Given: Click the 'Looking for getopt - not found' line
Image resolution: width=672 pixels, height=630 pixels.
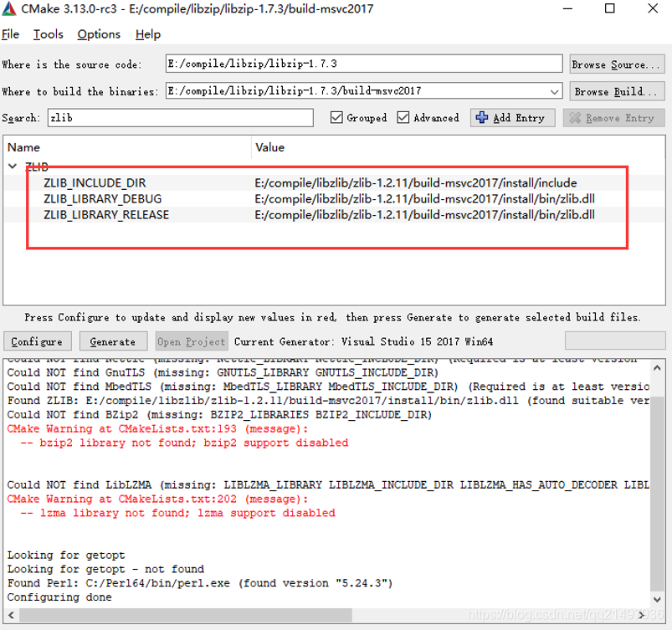Looking at the screenshot, I should (105, 569).
